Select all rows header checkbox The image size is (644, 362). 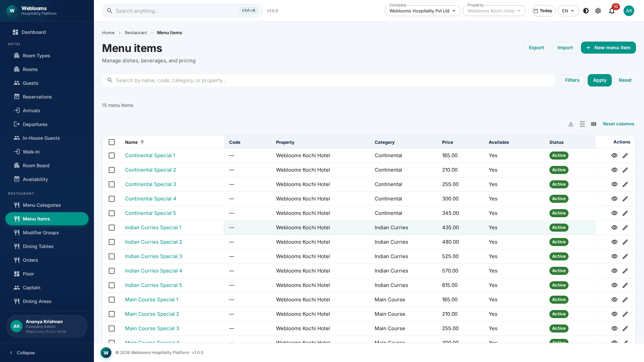pyautogui.click(x=112, y=142)
